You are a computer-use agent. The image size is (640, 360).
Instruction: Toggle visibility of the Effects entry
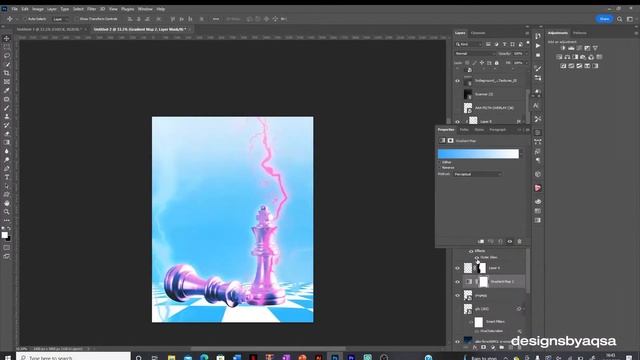[471, 251]
